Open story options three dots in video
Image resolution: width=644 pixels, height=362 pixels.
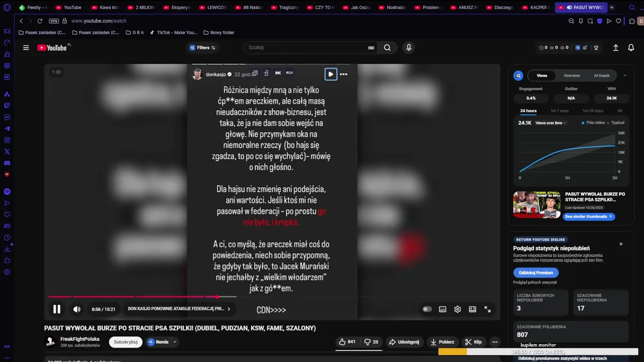point(344,74)
